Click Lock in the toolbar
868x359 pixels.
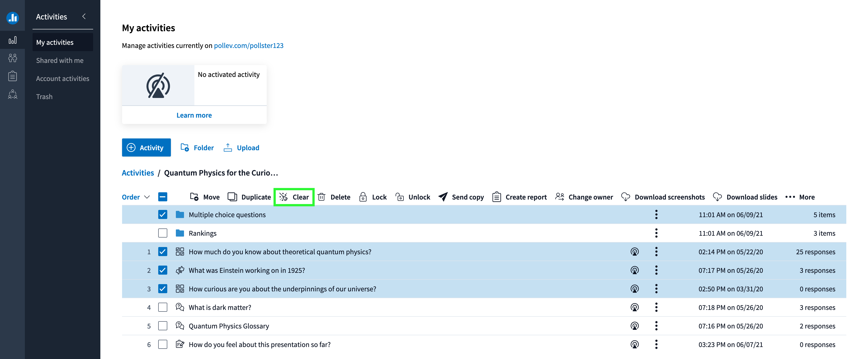373,197
